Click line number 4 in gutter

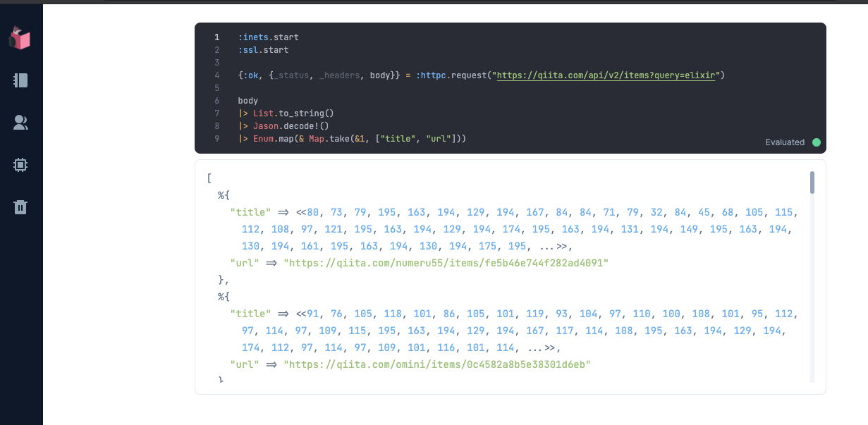(x=217, y=75)
